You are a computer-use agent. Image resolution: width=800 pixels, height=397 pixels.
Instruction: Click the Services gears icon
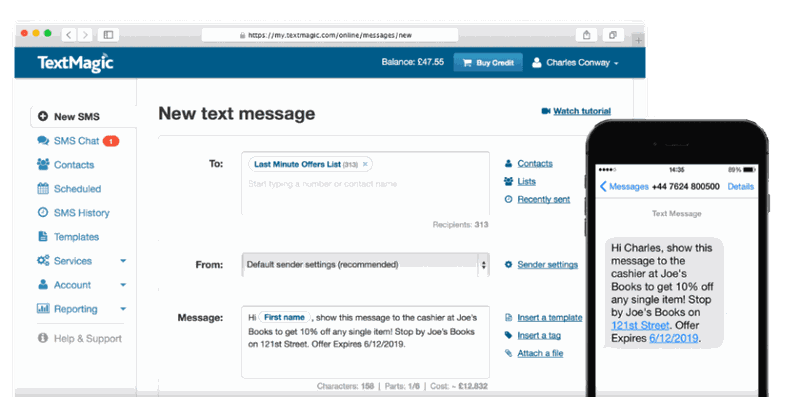click(x=43, y=260)
